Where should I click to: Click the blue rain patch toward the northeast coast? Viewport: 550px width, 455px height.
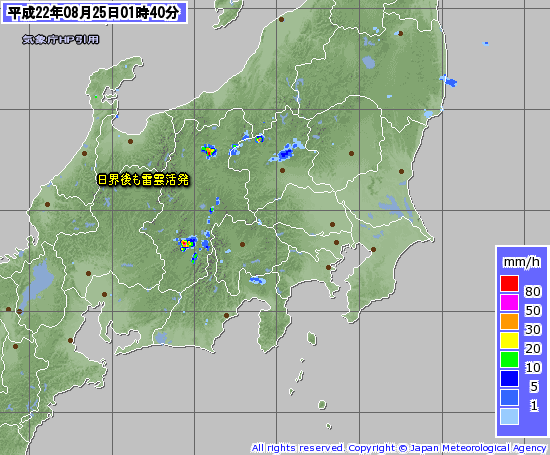click(x=449, y=81)
